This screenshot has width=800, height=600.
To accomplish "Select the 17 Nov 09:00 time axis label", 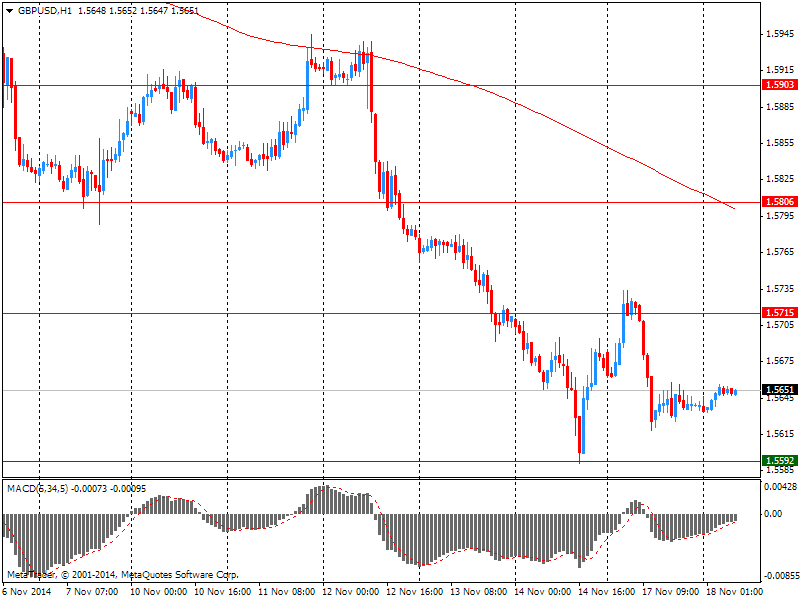I will click(x=670, y=592).
